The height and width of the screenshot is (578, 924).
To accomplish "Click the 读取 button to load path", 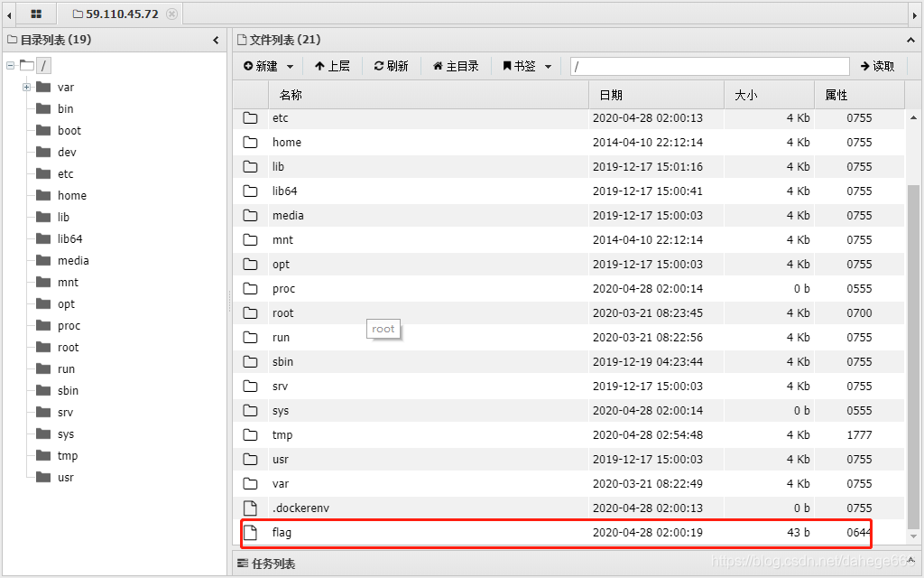I will pyautogui.click(x=877, y=65).
